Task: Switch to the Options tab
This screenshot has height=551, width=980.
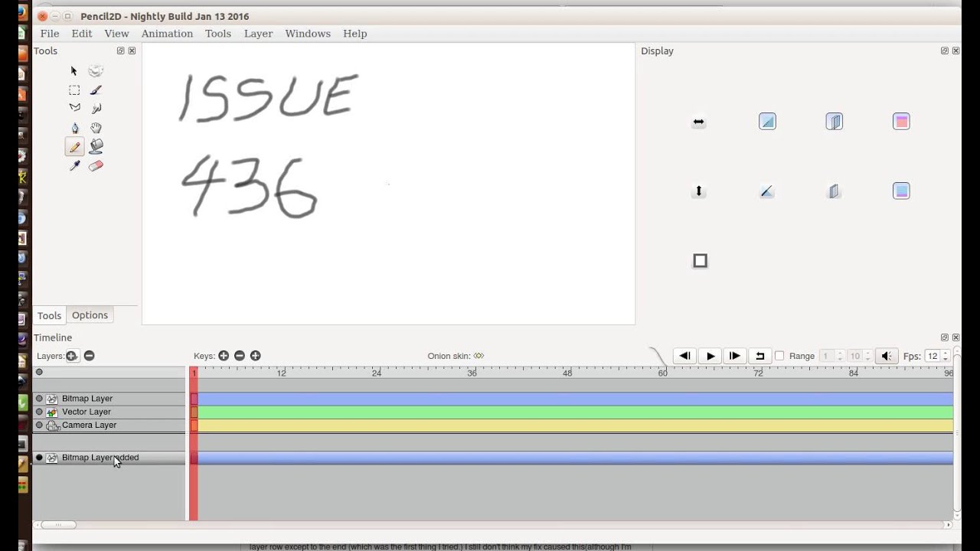Action: coord(90,315)
